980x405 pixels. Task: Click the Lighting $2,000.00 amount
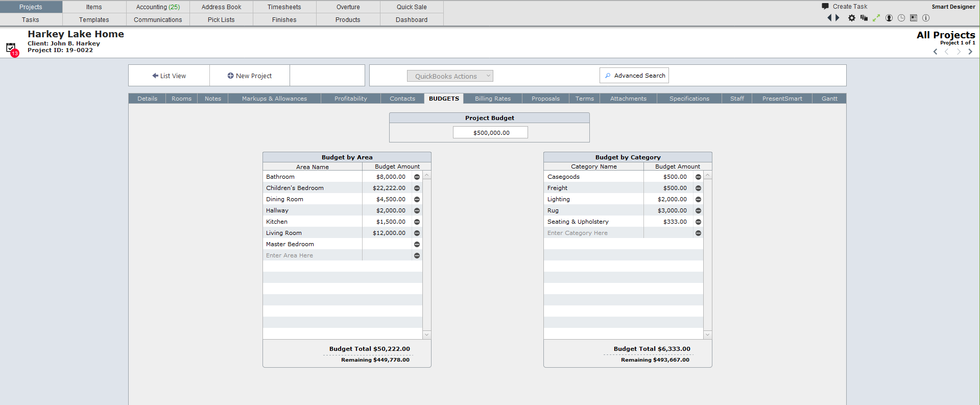click(x=672, y=199)
